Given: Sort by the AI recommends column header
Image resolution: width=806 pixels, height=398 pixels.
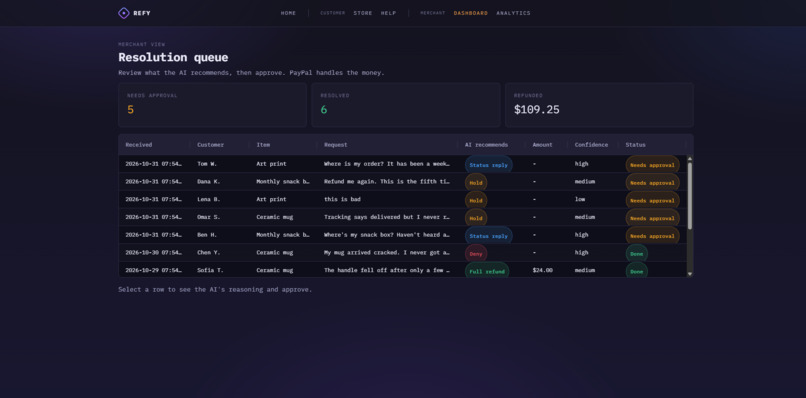Looking at the screenshot, I should [x=486, y=145].
